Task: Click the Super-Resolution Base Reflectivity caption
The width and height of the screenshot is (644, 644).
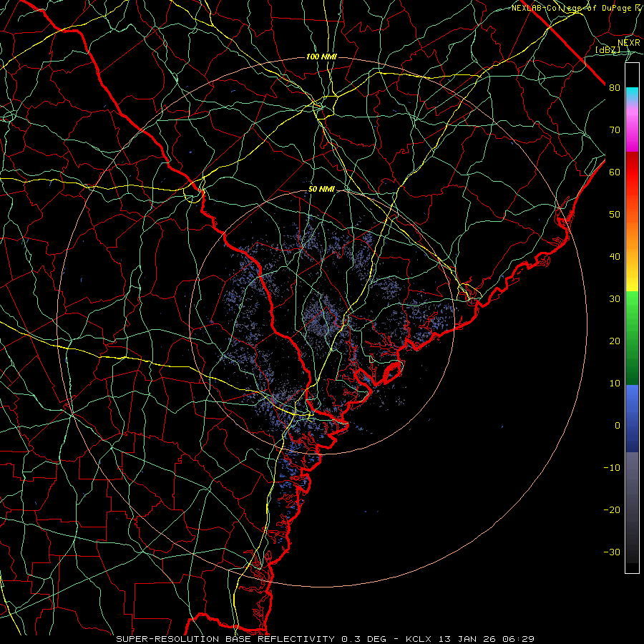Action: (x=225, y=639)
